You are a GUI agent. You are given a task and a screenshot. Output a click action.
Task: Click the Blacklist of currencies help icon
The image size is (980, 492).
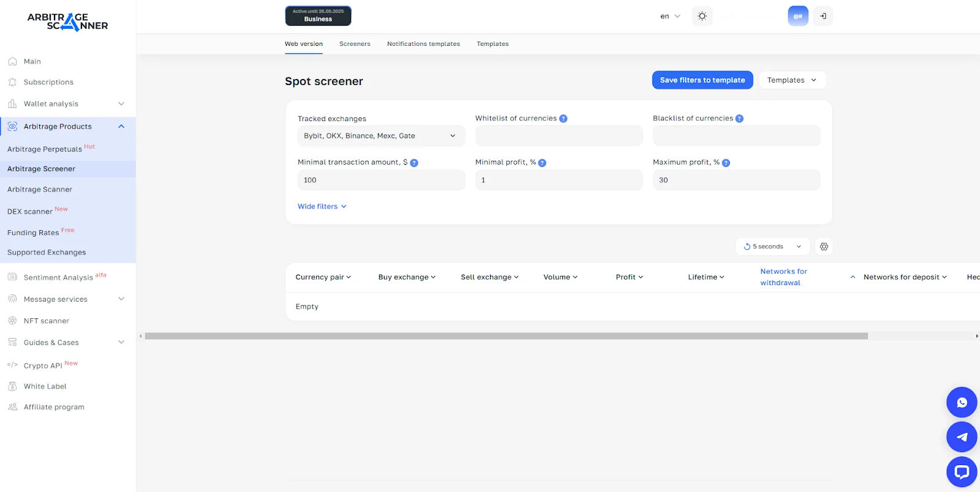click(x=739, y=119)
